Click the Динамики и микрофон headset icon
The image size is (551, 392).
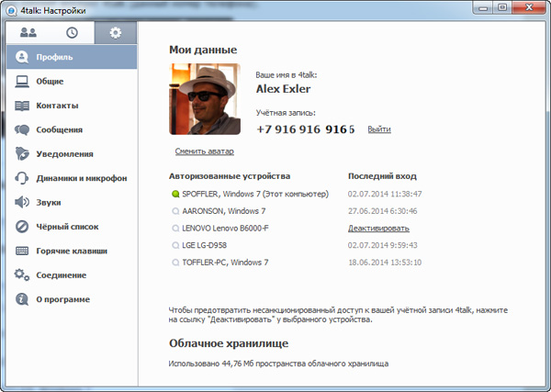pos(22,178)
